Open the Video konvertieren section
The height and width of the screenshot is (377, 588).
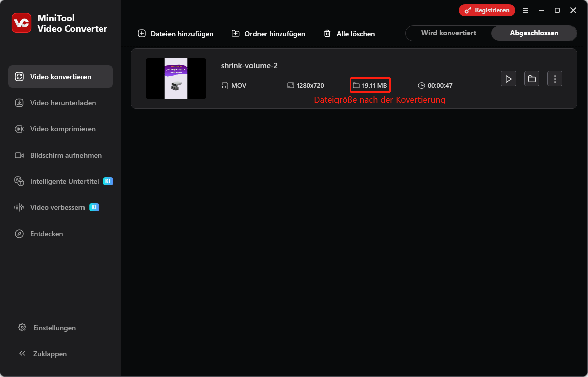pos(60,77)
